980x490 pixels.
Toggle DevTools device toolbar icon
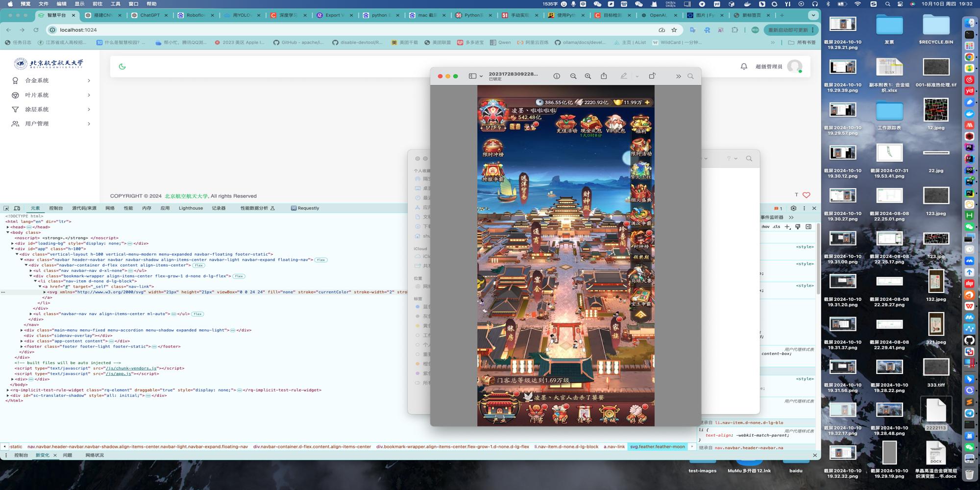point(17,208)
